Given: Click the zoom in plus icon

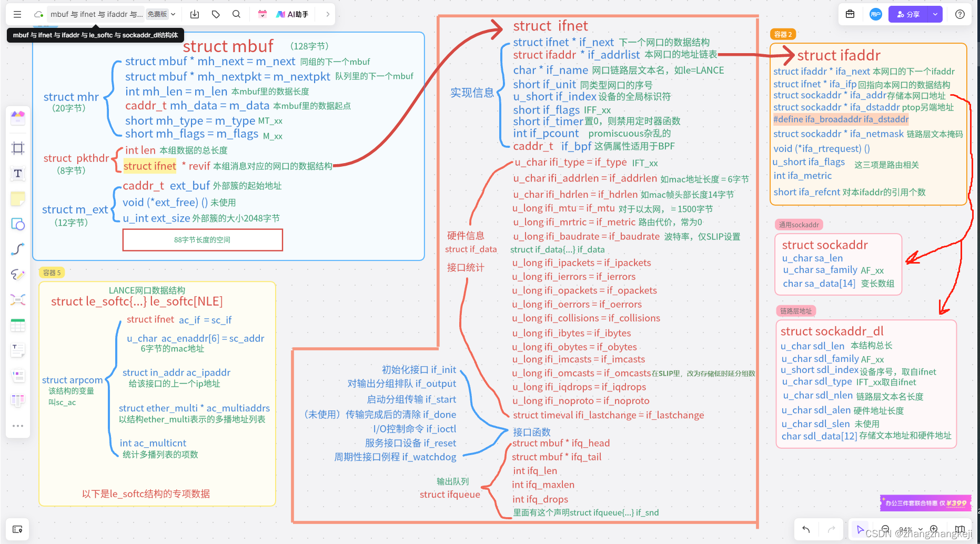Looking at the screenshot, I should point(934,529).
